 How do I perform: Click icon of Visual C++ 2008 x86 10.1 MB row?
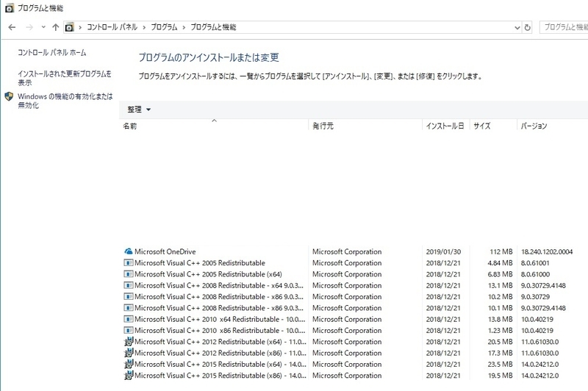tap(128, 308)
